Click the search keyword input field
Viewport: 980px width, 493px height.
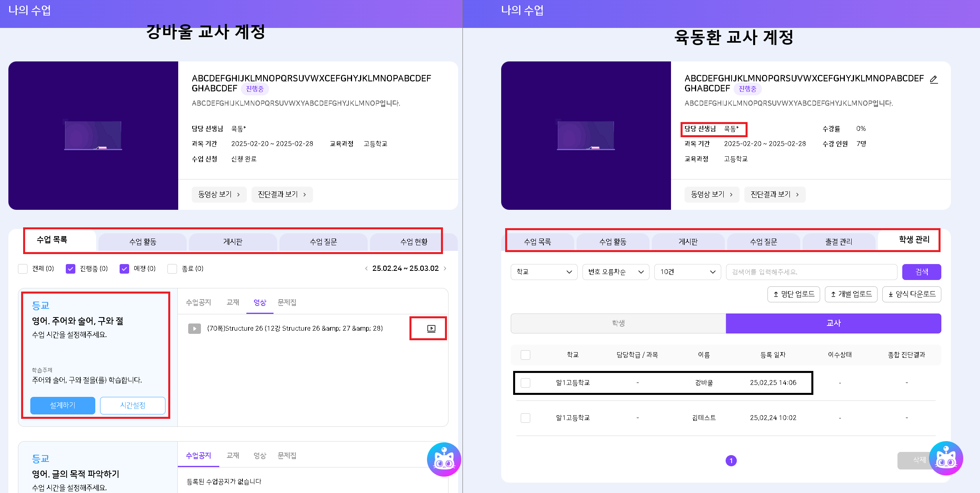(811, 272)
